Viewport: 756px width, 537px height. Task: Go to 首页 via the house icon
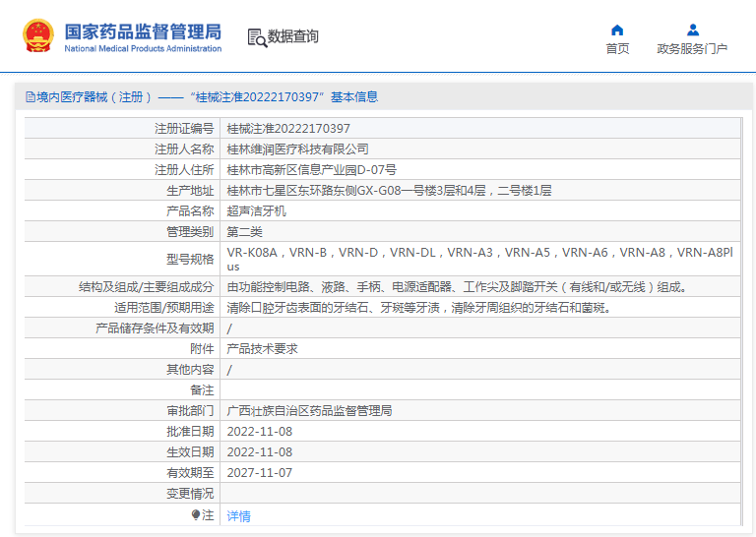[x=617, y=30]
